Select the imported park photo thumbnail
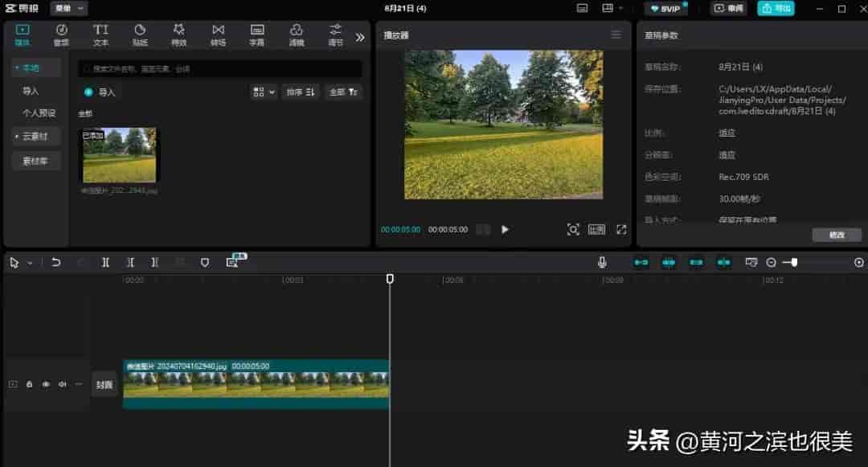 tap(119, 155)
